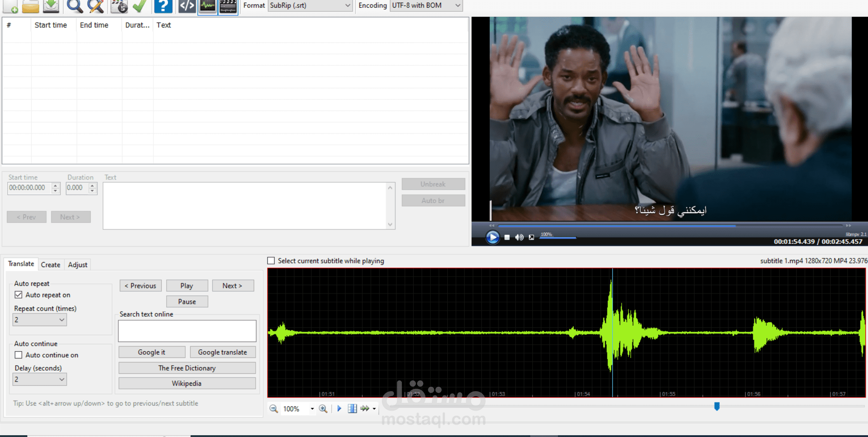Stop the video playback
Image resolution: width=868 pixels, height=437 pixels.
507,237
